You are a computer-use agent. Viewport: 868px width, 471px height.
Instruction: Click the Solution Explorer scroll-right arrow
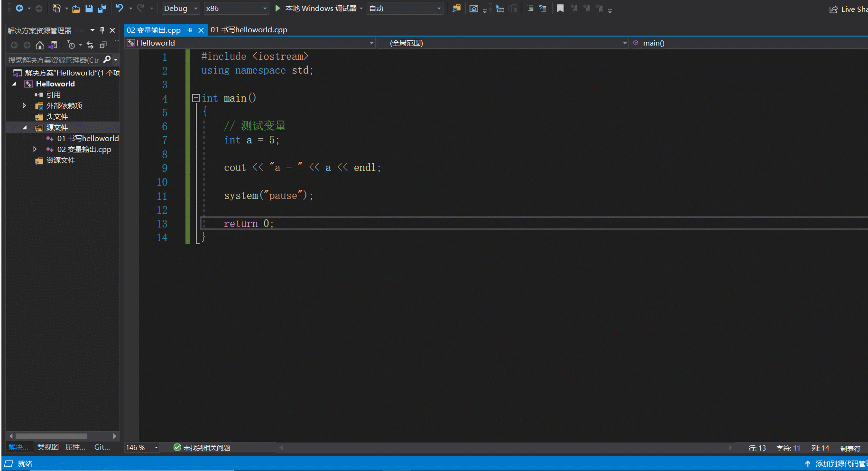pos(114,436)
